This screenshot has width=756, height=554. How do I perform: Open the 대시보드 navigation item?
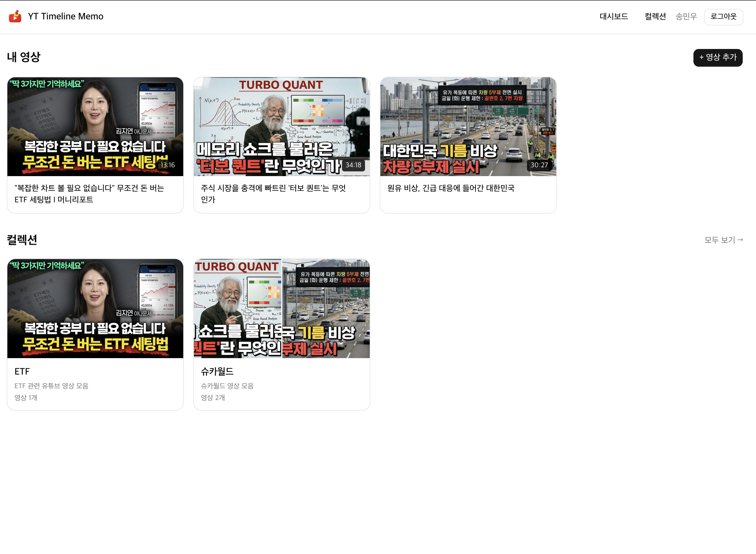click(613, 16)
